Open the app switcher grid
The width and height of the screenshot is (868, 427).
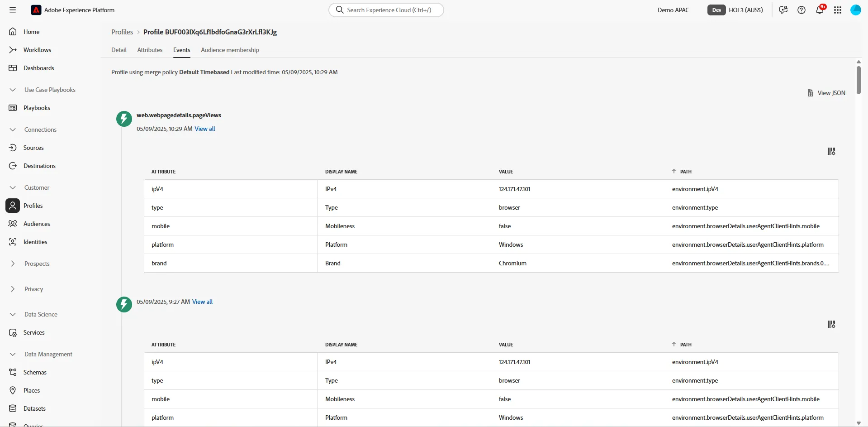coord(838,10)
